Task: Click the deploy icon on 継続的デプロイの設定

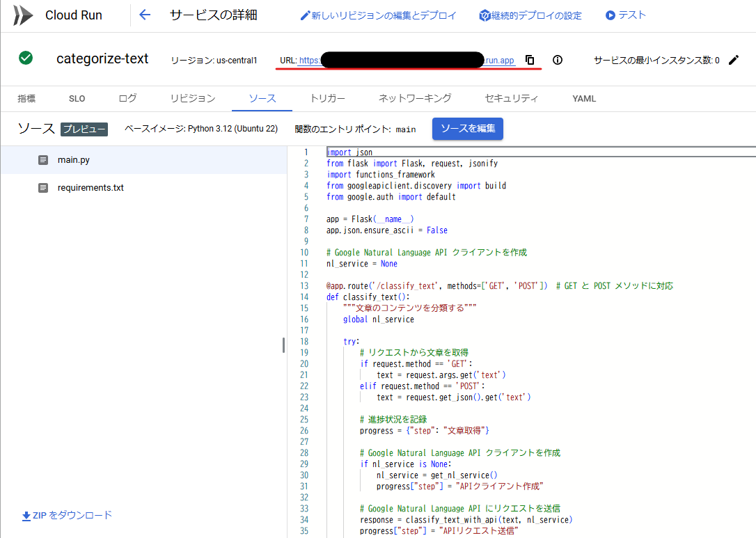Action: click(484, 15)
